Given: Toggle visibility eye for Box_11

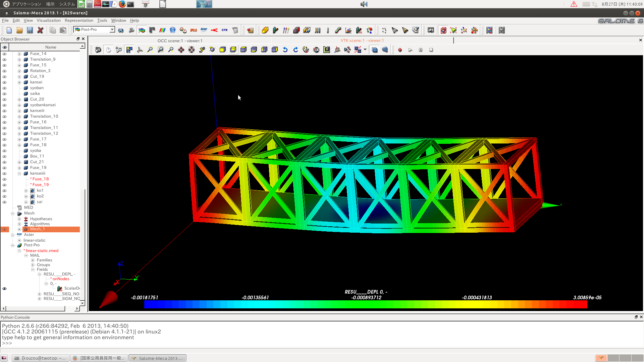Looking at the screenshot, I should (x=4, y=156).
